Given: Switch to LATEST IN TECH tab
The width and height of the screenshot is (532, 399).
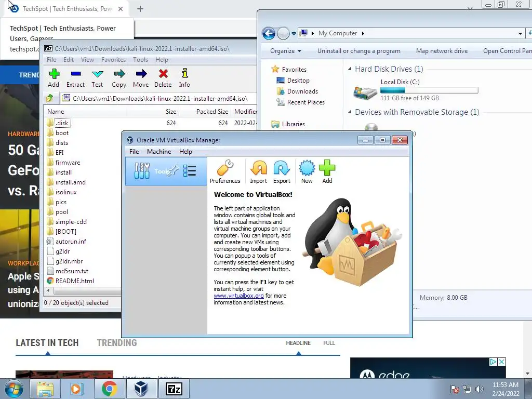Looking at the screenshot, I should point(47,343).
